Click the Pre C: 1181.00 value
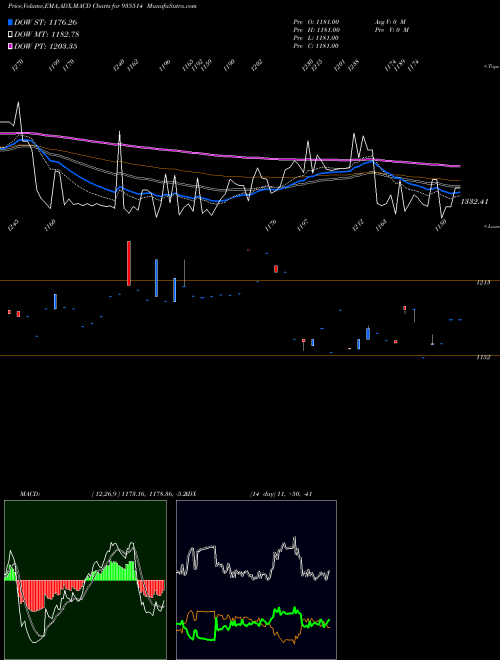 [316, 46]
